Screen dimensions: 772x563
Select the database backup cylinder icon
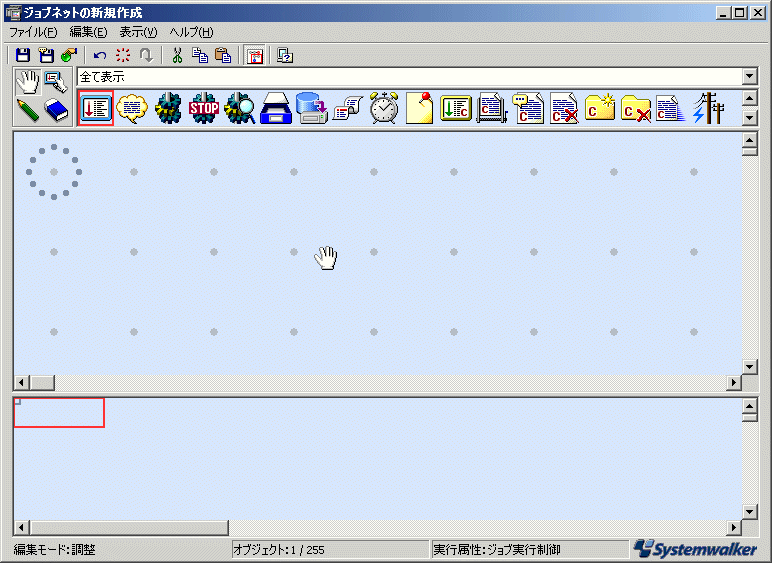pyautogui.click(x=312, y=108)
